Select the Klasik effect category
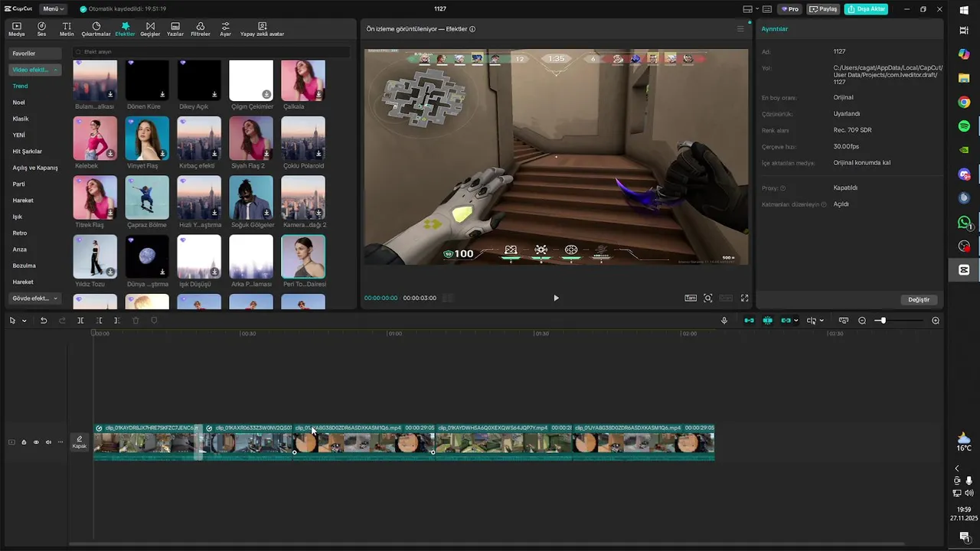Image resolution: width=980 pixels, height=551 pixels. 21,119
